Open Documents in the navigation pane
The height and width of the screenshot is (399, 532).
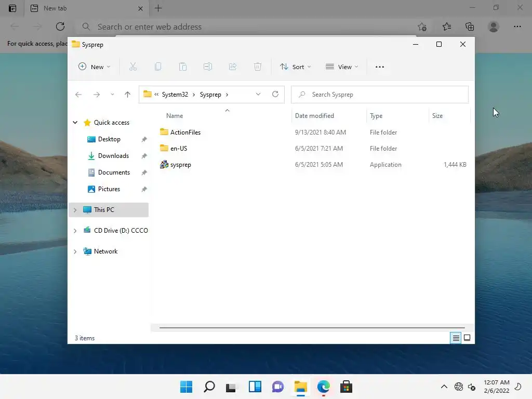pos(114,172)
